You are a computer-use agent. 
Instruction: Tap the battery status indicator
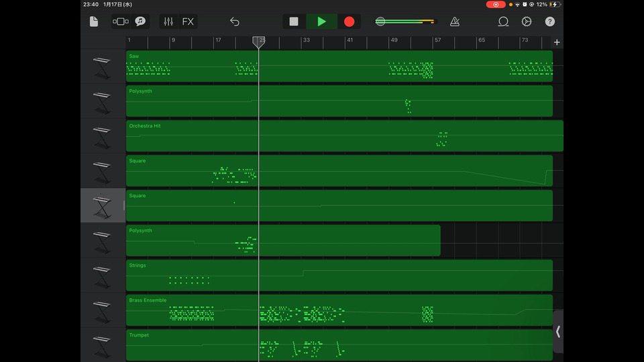(555, 5)
